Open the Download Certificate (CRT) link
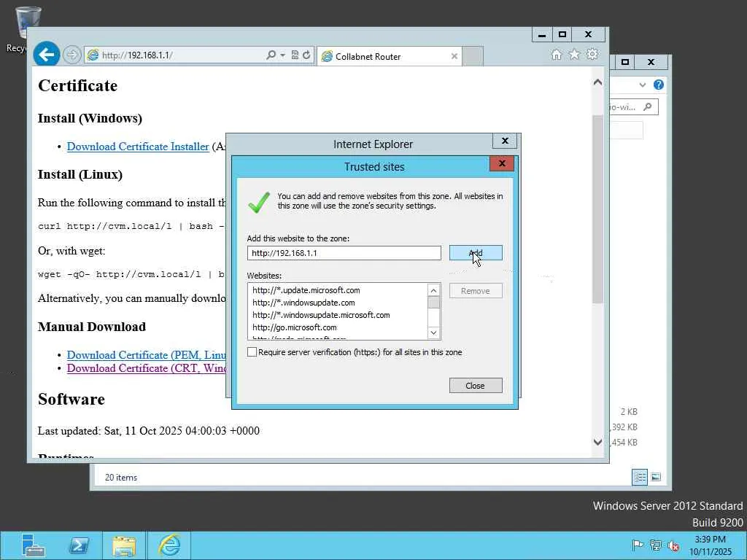 (146, 368)
